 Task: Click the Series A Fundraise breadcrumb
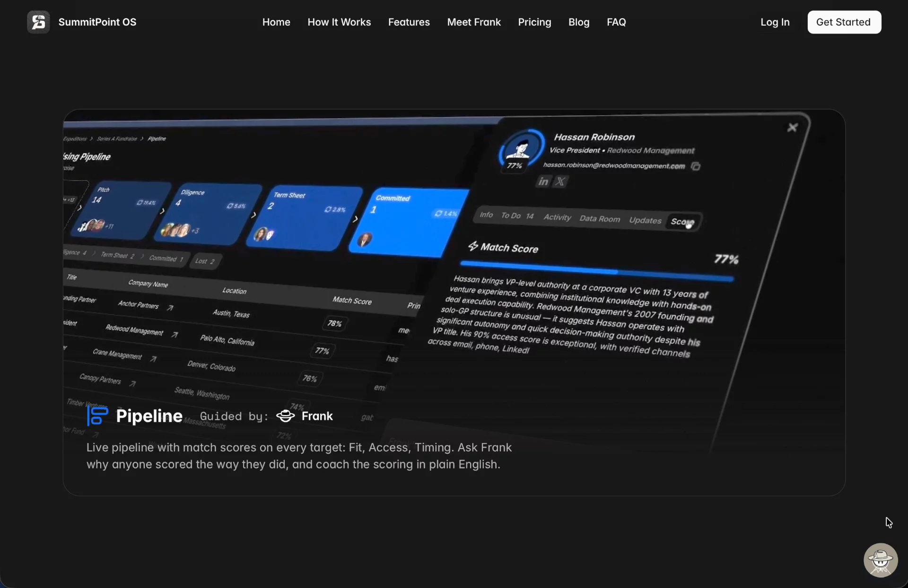click(117, 139)
